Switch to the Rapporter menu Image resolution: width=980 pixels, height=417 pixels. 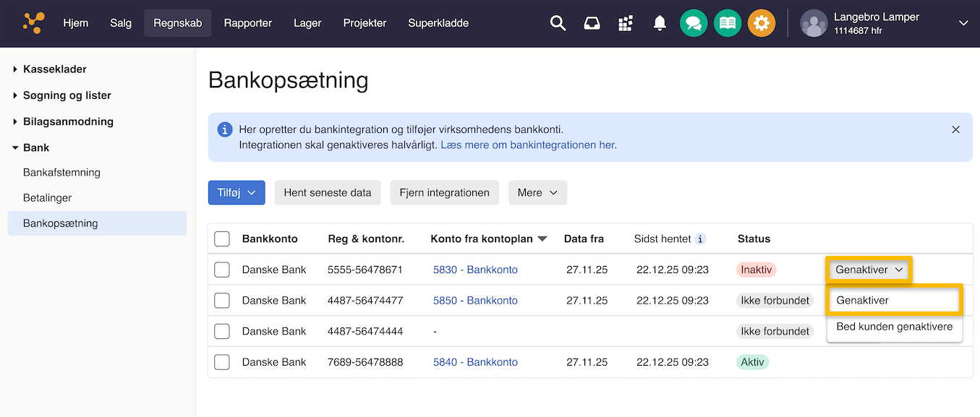(248, 23)
